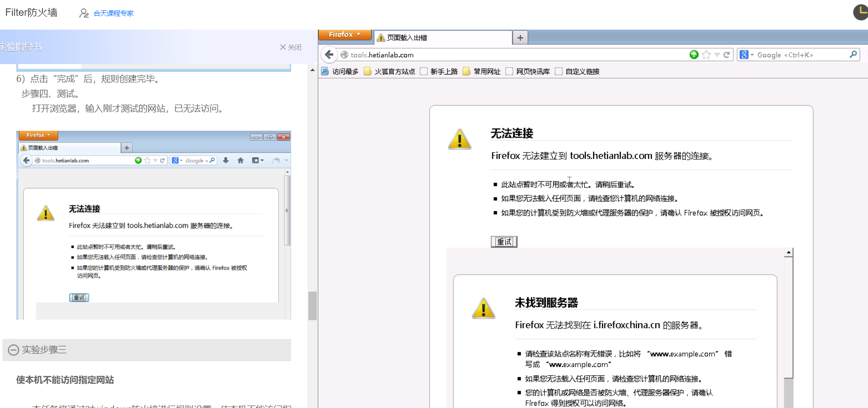Viewport: 868px width, 408px height.
Task: Open the 合天课程专家 author link
Action: [113, 13]
